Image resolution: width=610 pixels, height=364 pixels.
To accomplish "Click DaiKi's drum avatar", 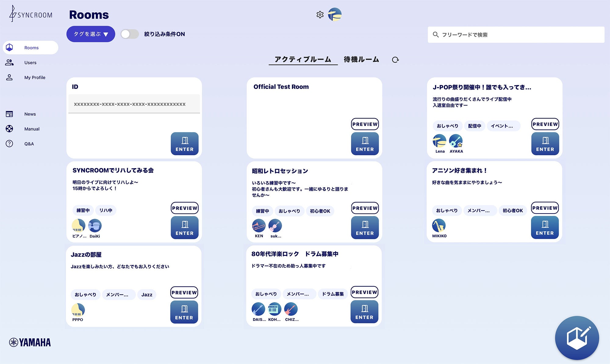I will tap(95, 226).
